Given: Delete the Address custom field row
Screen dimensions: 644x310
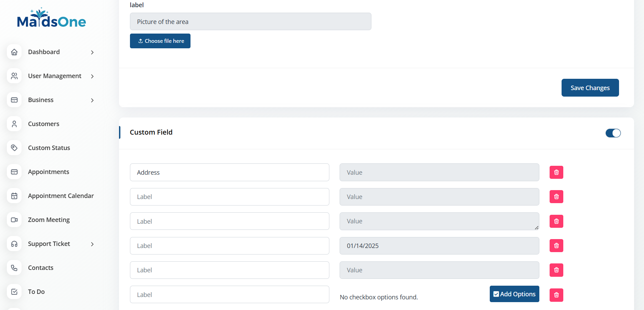Looking at the screenshot, I should [x=556, y=172].
